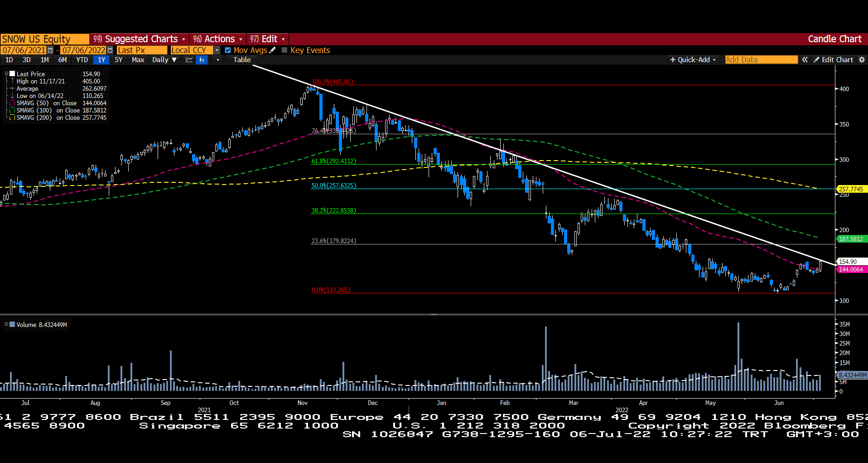Select the 1M time range tab
This screenshot has width=868, height=463.
[x=44, y=60]
